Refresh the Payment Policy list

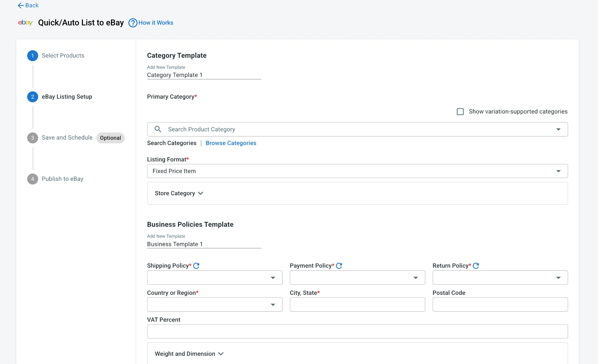click(x=339, y=266)
